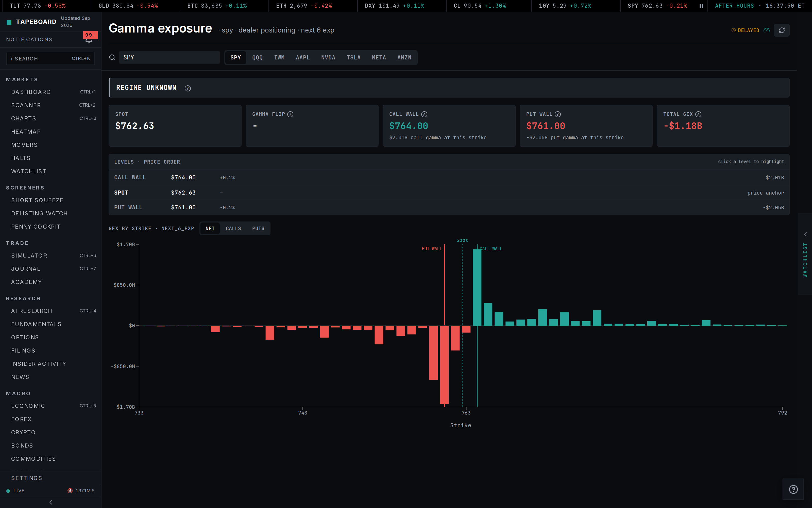Expand the Watchlist side panel
Viewport: 812px width, 508px height.
tap(805, 254)
